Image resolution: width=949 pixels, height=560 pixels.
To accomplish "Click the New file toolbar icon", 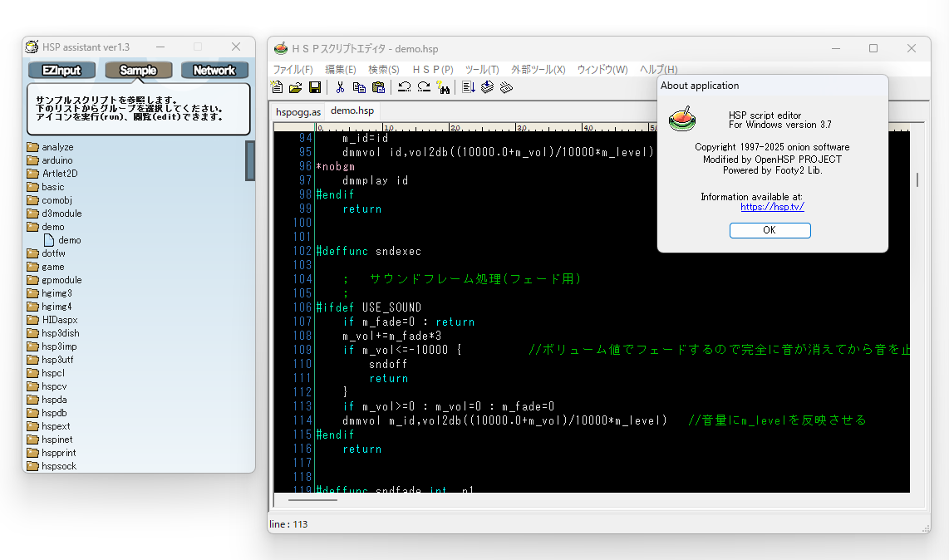I will tap(277, 87).
